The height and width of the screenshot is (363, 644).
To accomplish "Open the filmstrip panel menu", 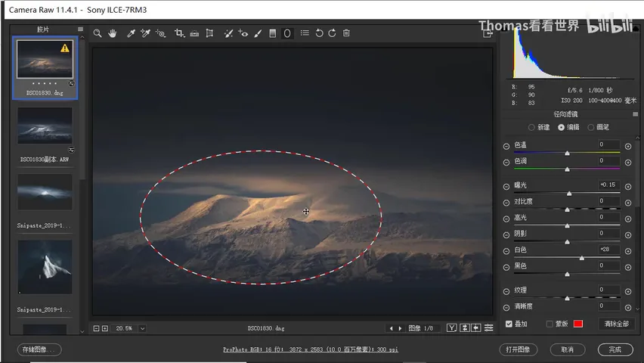I will coord(80,29).
